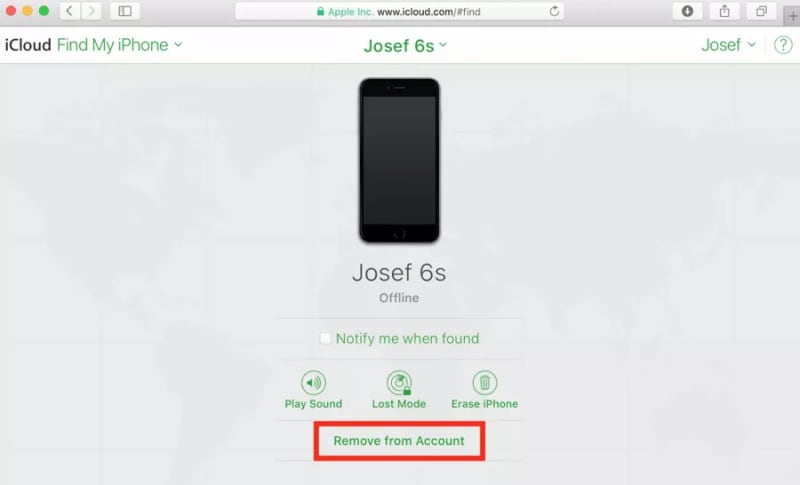Viewport: 800px width, 485px height.
Task: Click the iCloud logo text
Action: (x=28, y=45)
